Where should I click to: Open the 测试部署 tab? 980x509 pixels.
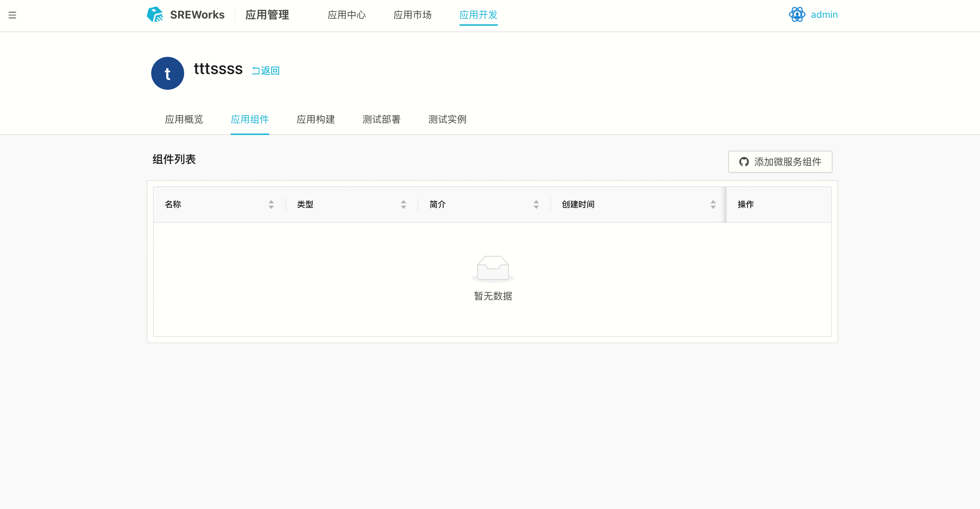381,119
